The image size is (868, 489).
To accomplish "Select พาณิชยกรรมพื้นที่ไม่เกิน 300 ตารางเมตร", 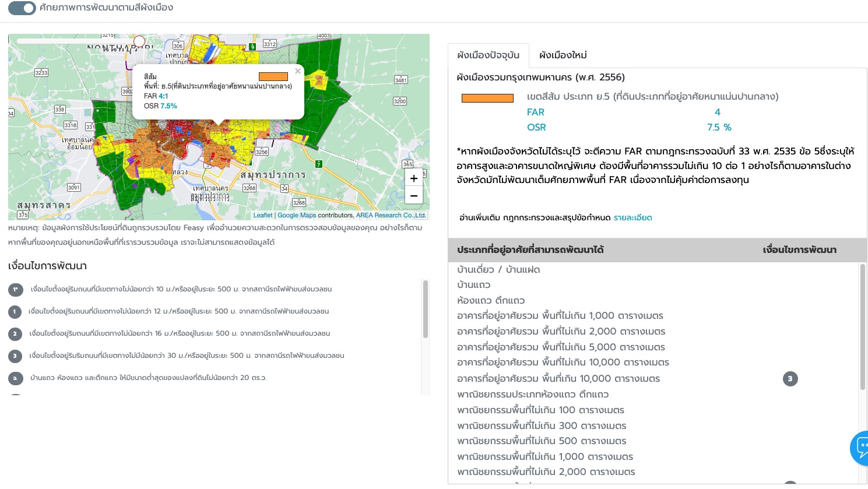I will pyautogui.click(x=653, y=426).
